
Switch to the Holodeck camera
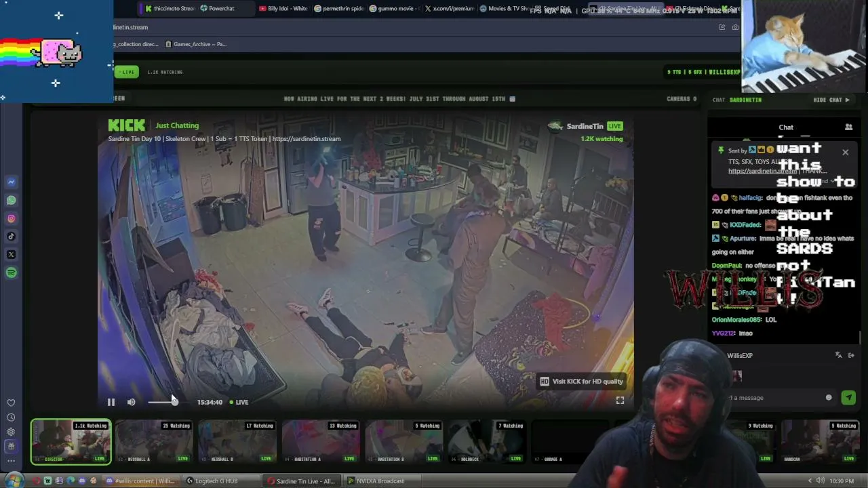coord(488,442)
